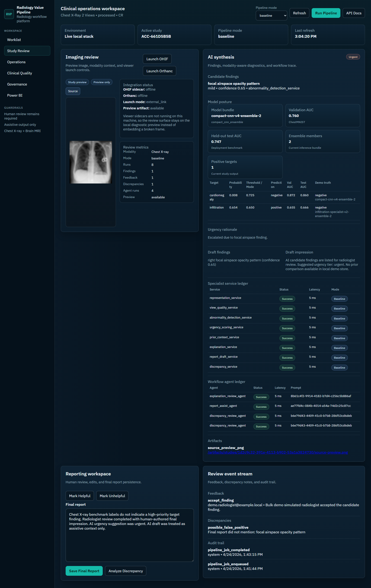Click the Validation AUC value 0.760

tap(294, 116)
